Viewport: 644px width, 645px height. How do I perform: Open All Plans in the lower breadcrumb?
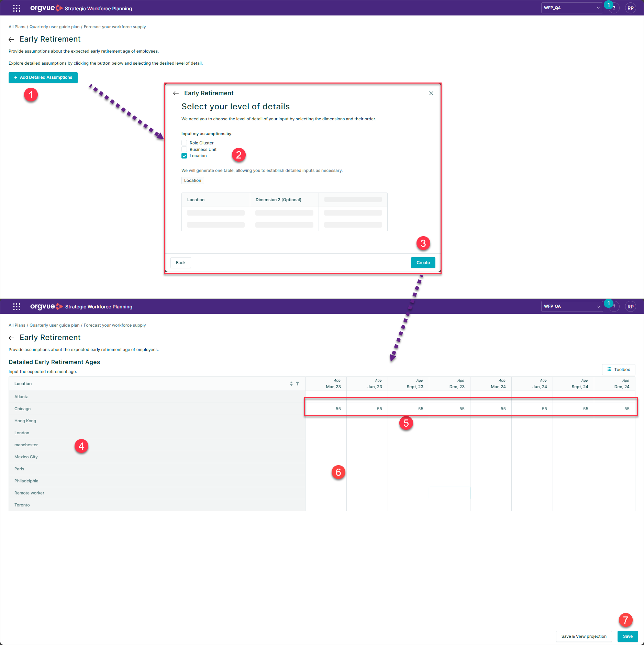17,325
